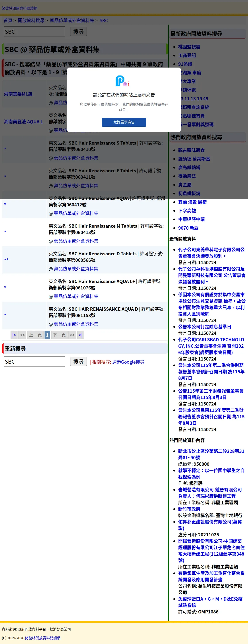Go to 首頁 breadcrumb link

[8, 21]
